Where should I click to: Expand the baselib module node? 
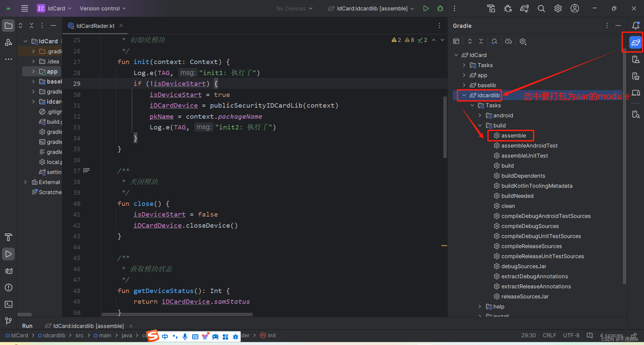464,85
